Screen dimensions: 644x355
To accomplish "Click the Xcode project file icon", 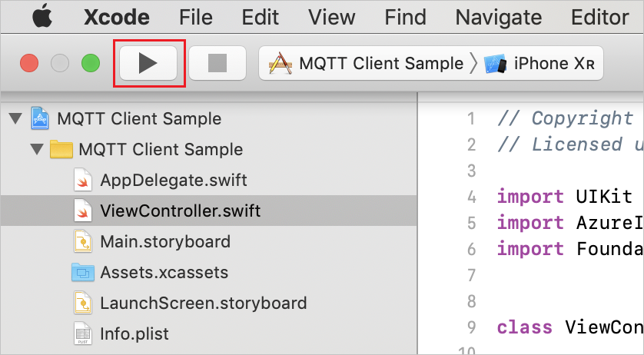I will click(x=41, y=119).
